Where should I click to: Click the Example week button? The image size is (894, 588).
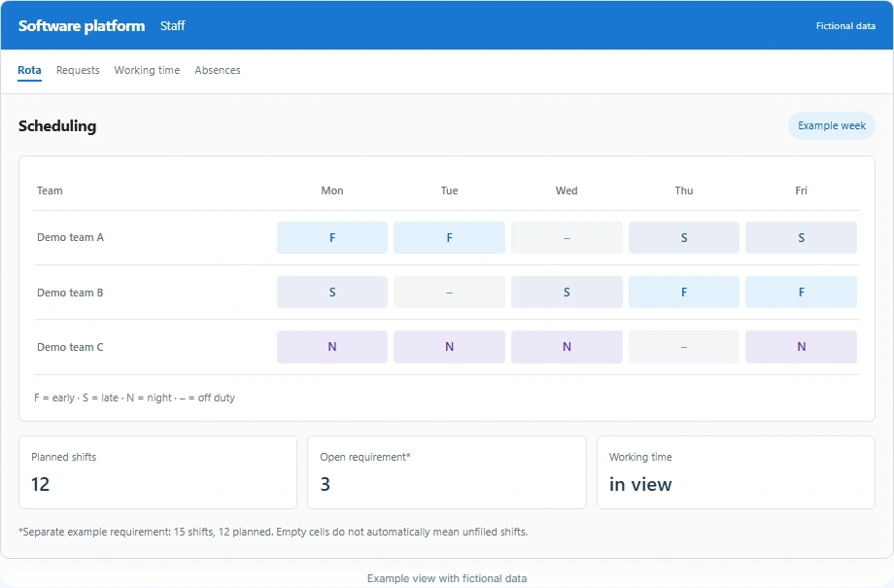coord(831,125)
